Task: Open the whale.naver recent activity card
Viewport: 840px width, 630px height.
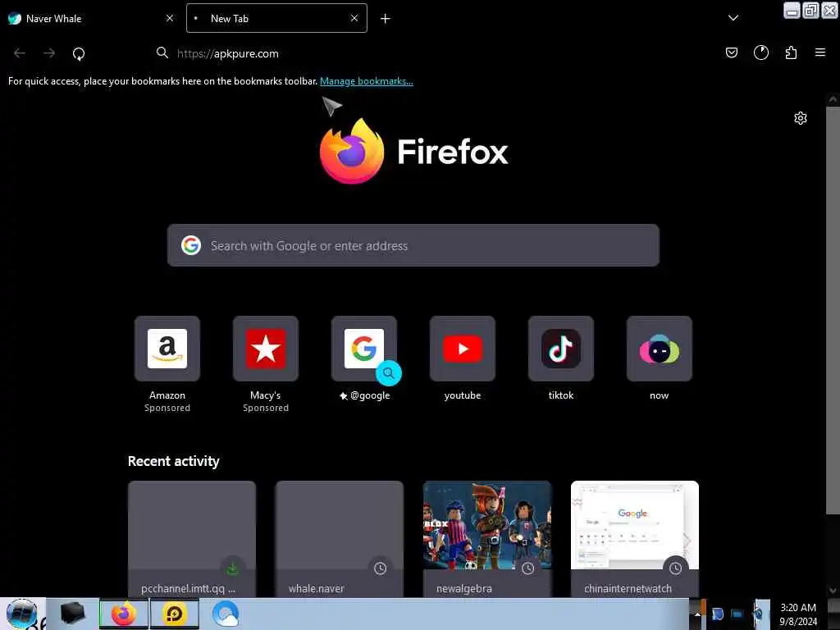Action: (x=339, y=539)
